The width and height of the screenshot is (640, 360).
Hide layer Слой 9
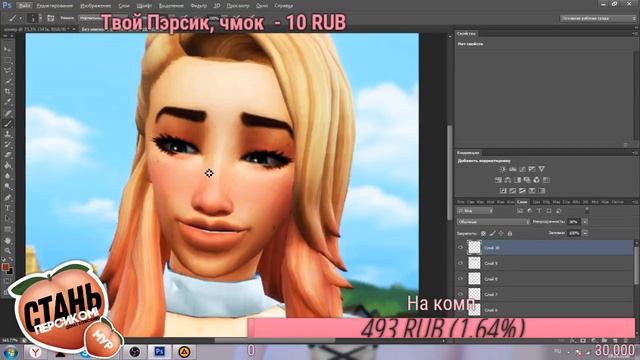(461, 263)
